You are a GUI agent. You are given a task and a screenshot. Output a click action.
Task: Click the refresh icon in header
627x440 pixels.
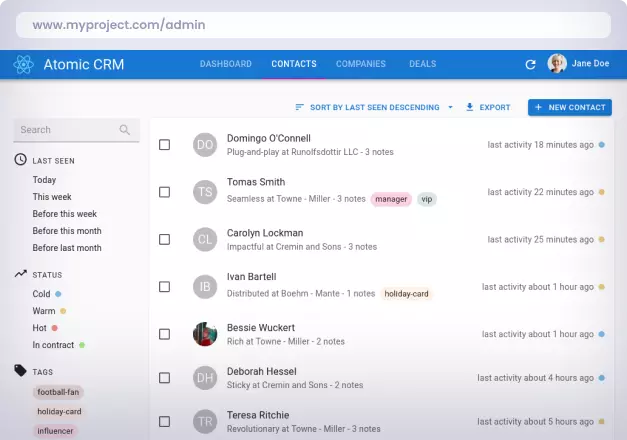[x=531, y=65]
